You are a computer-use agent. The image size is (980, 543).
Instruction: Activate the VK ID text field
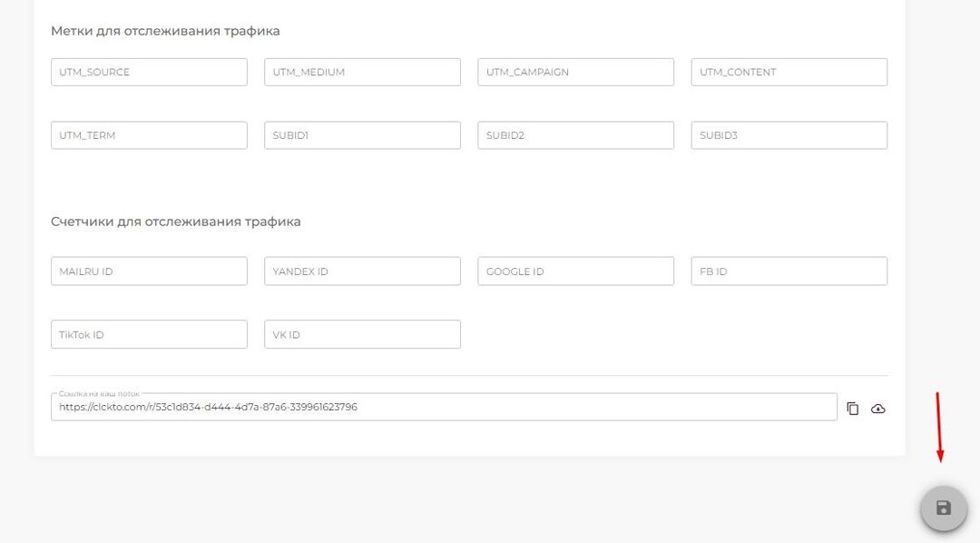pos(362,334)
